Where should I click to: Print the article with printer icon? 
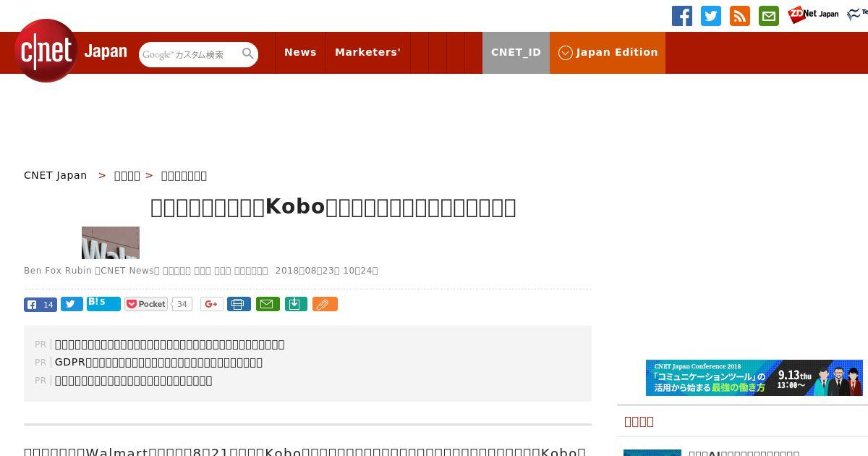pos(239,304)
